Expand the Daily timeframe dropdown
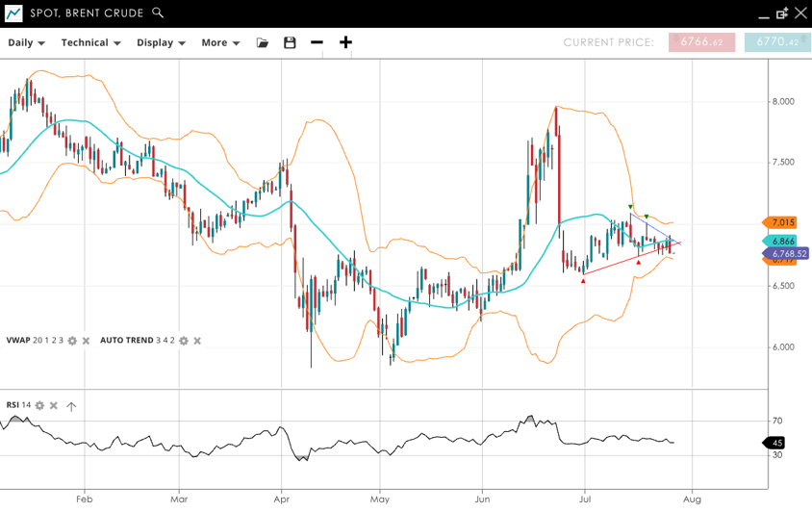 [26, 42]
